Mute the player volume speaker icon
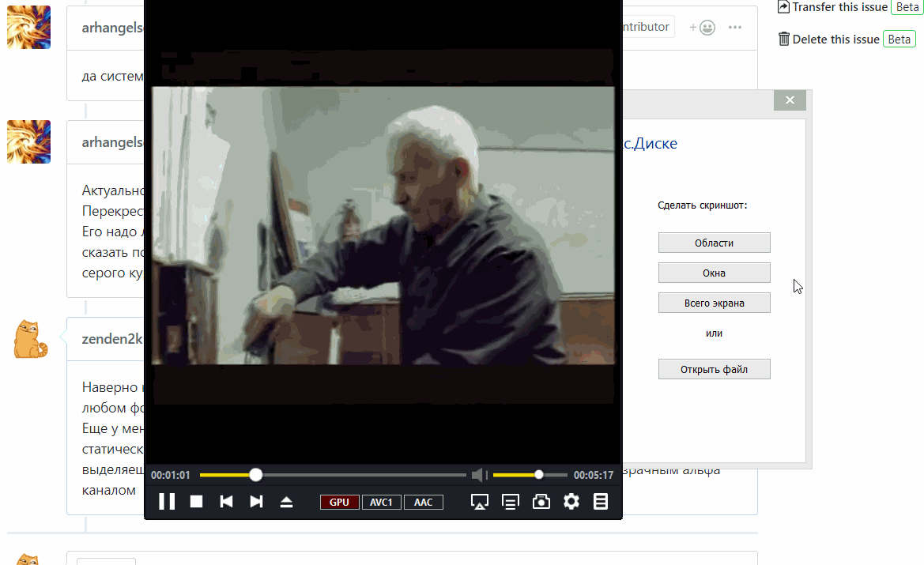 pos(478,475)
